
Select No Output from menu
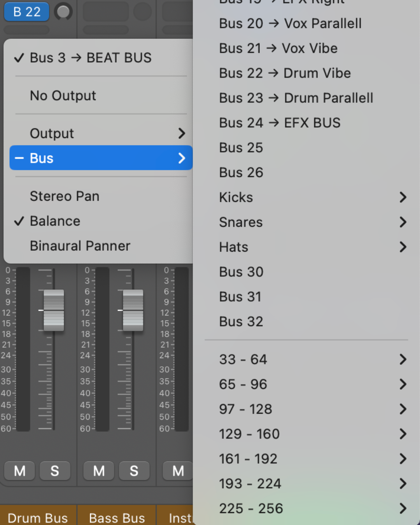(63, 96)
